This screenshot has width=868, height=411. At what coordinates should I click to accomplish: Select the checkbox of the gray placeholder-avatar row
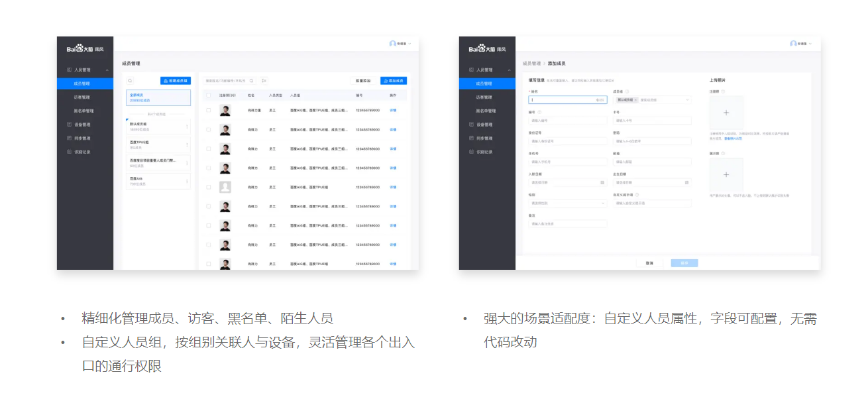point(209,188)
